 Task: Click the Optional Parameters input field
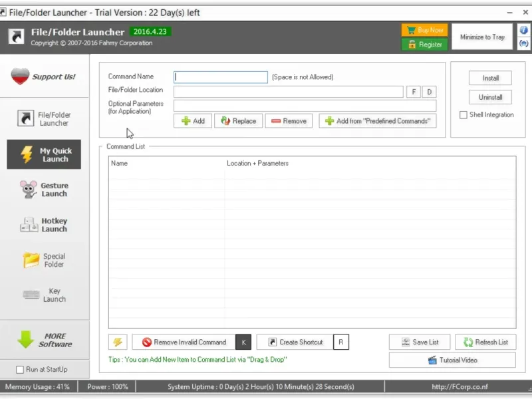[x=305, y=106]
